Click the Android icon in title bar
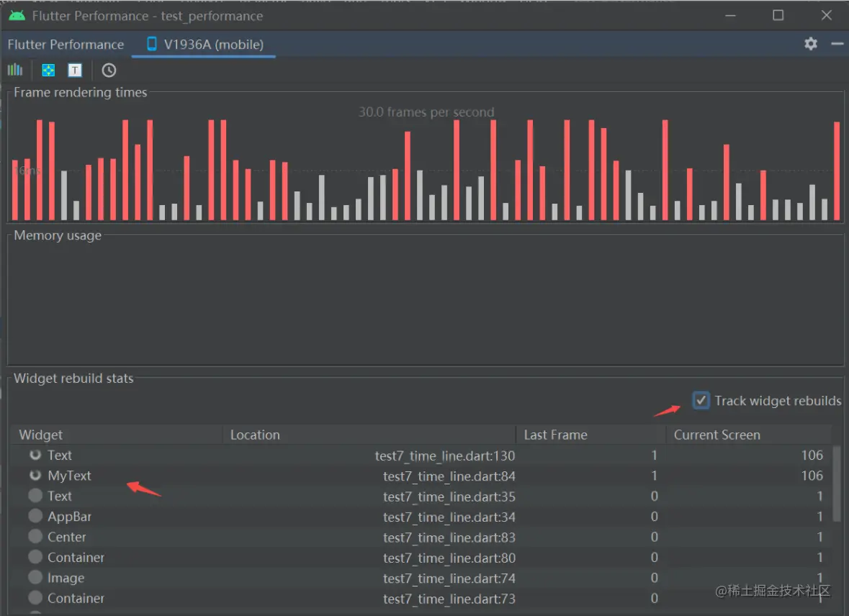Image resolution: width=849 pixels, height=616 pixels. click(x=17, y=16)
